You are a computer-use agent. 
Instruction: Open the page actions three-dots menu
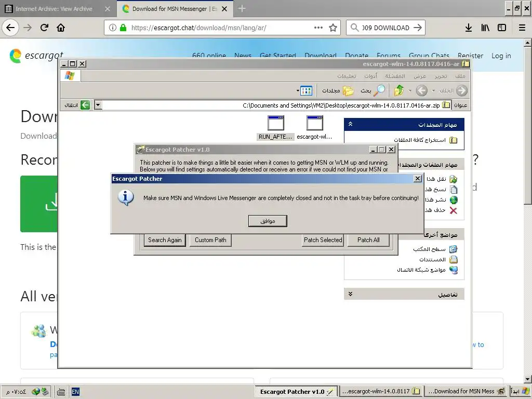(318, 28)
